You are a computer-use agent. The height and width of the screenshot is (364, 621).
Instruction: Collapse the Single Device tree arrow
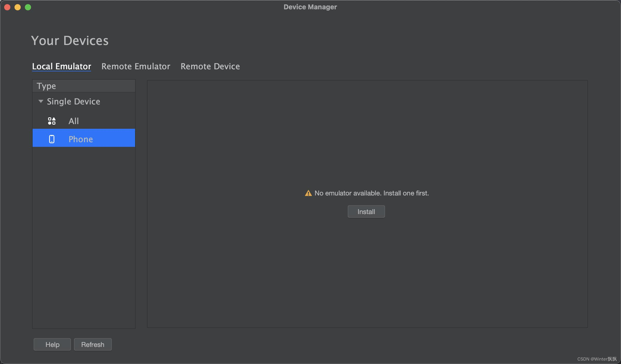click(41, 101)
